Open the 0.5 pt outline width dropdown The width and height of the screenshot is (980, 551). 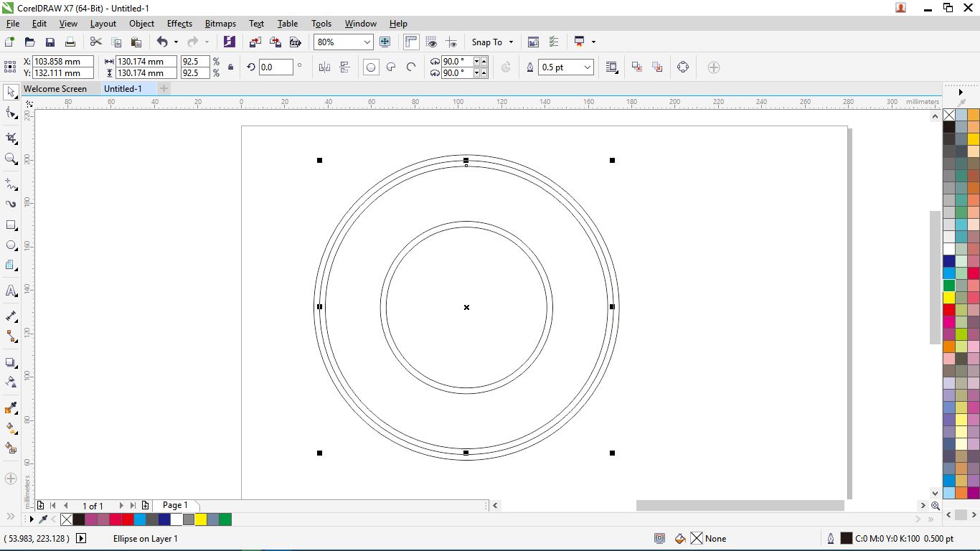(x=588, y=67)
